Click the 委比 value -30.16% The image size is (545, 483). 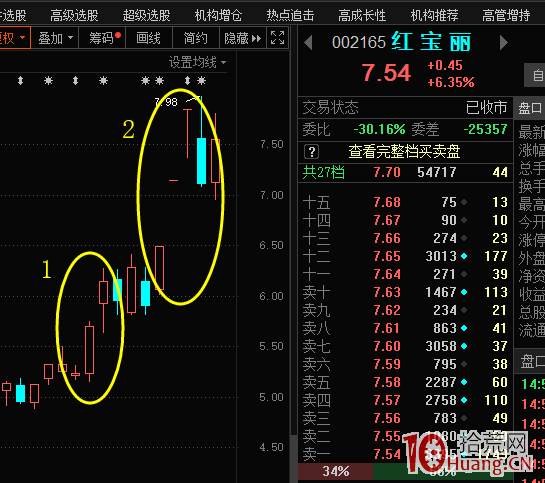pyautogui.click(x=380, y=130)
